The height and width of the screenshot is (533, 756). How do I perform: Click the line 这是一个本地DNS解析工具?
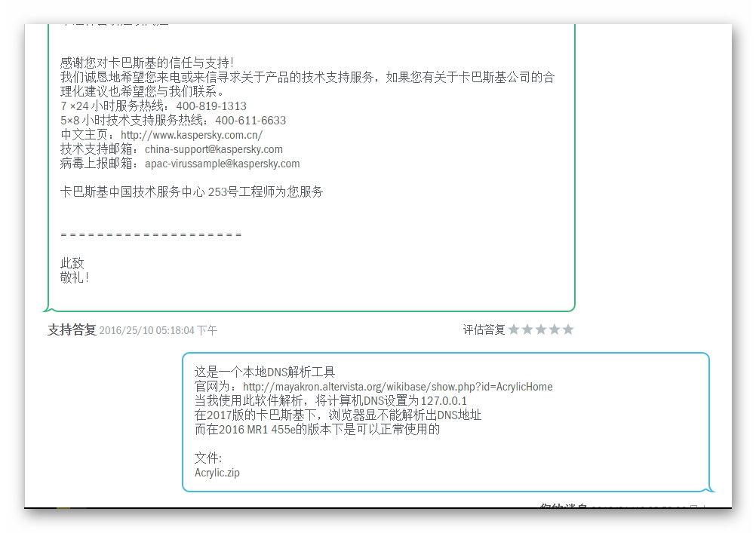pyautogui.click(x=265, y=372)
